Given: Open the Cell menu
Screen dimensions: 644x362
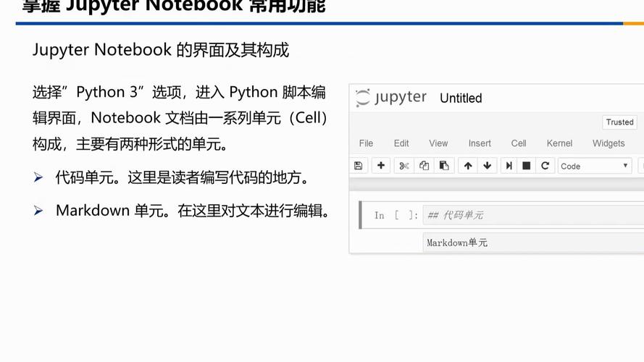Looking at the screenshot, I should click(519, 143).
